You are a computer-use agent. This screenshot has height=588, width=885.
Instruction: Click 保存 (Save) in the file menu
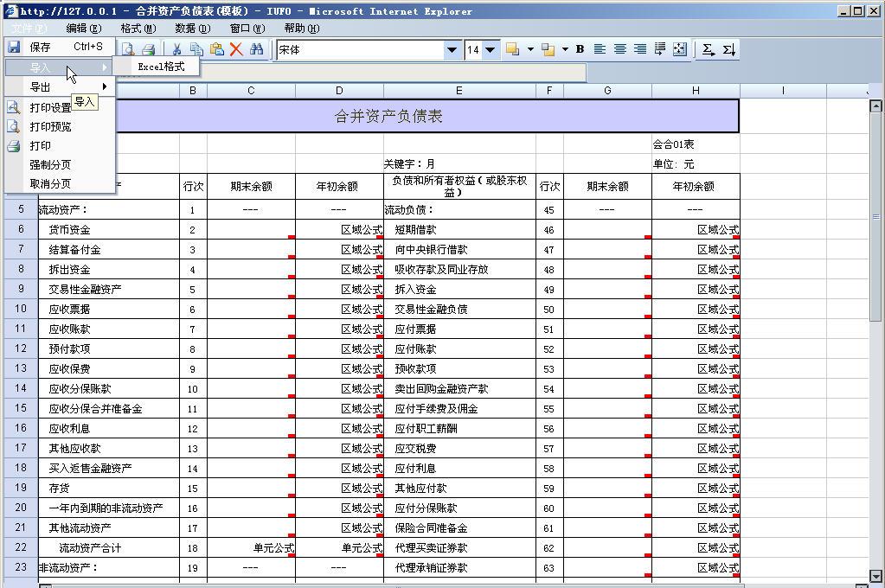pos(40,47)
